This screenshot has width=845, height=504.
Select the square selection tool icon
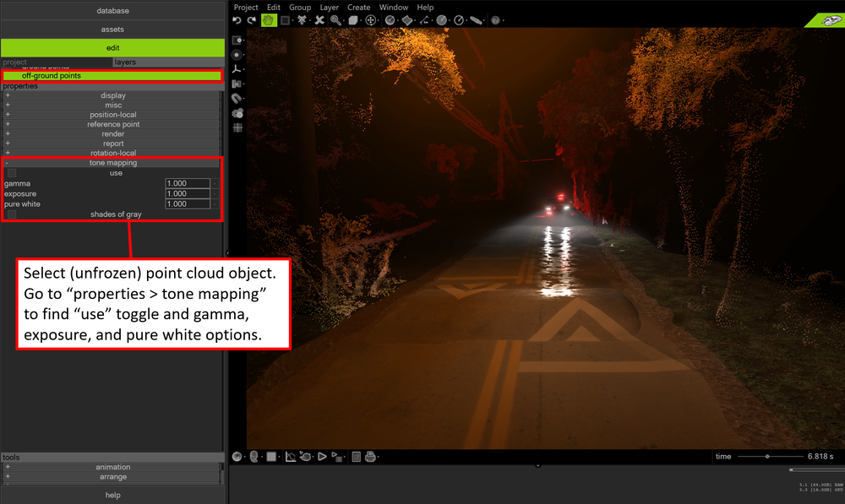click(285, 20)
